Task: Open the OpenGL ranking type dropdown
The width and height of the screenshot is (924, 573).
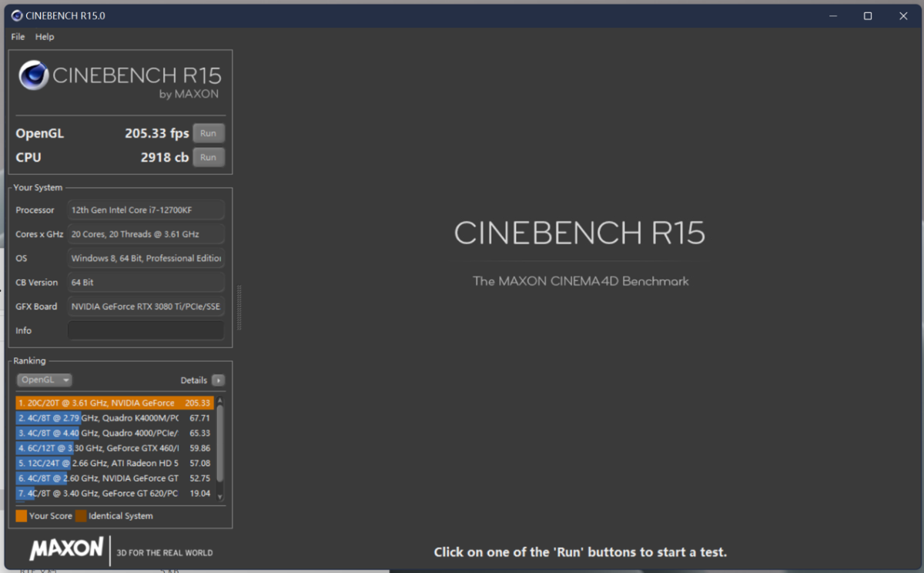Action: pyautogui.click(x=44, y=380)
